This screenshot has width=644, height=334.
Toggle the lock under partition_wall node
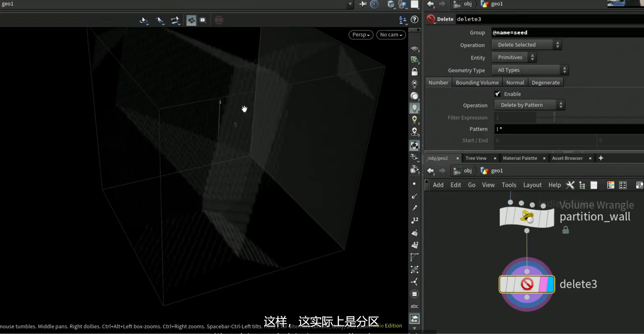pyautogui.click(x=565, y=230)
